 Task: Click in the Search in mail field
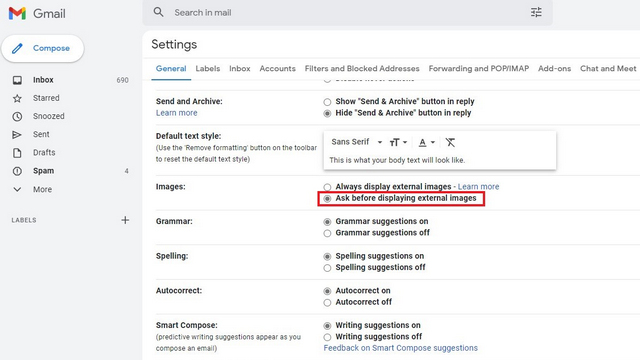[347, 13]
